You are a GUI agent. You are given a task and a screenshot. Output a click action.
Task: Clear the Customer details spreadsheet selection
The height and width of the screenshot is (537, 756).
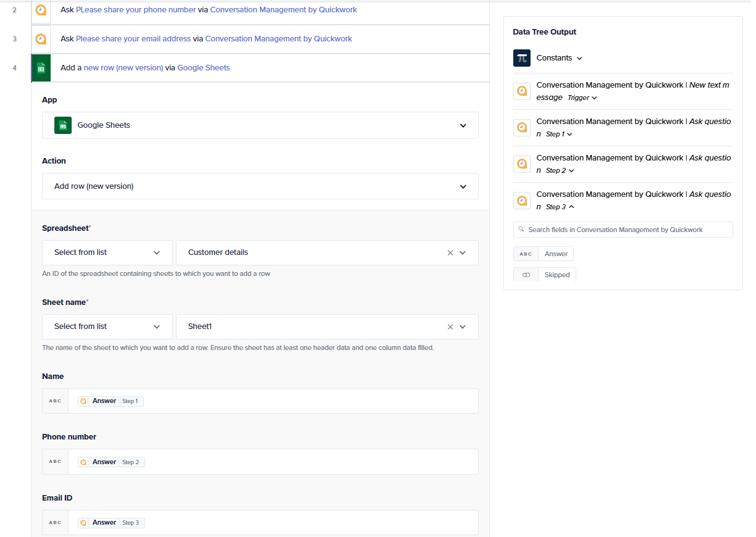pos(450,252)
